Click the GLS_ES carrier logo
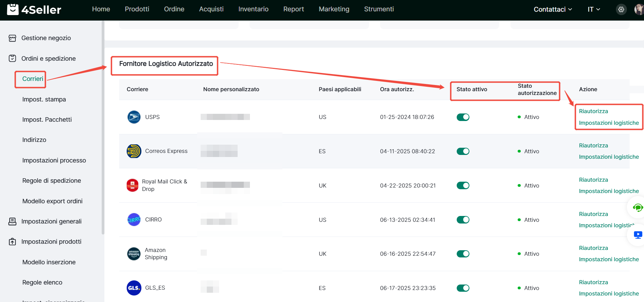The width and height of the screenshot is (644, 302). pos(134,288)
